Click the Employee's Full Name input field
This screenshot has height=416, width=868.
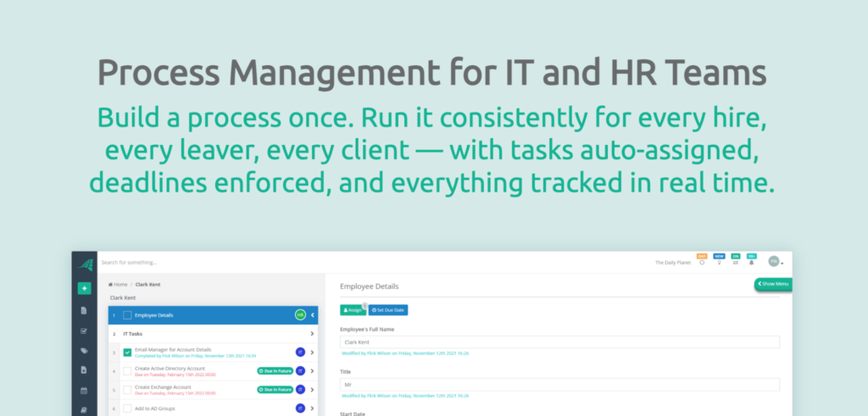(559, 342)
